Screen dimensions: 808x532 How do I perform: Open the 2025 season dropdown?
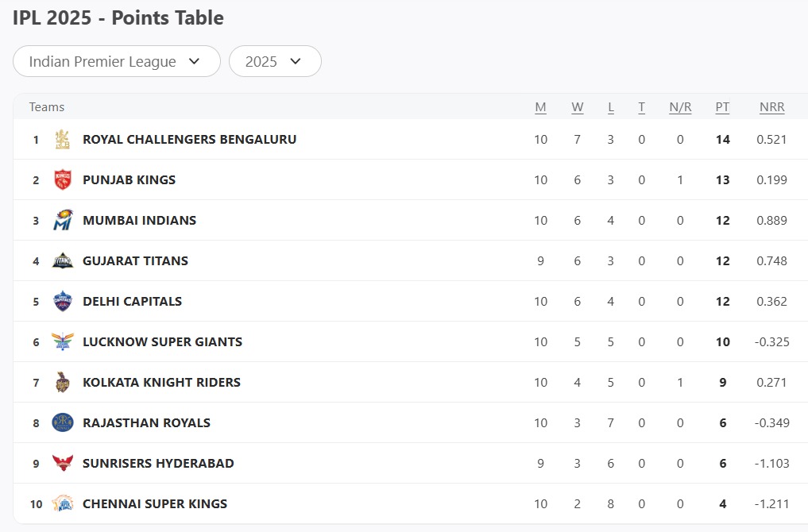pyautogui.click(x=275, y=61)
